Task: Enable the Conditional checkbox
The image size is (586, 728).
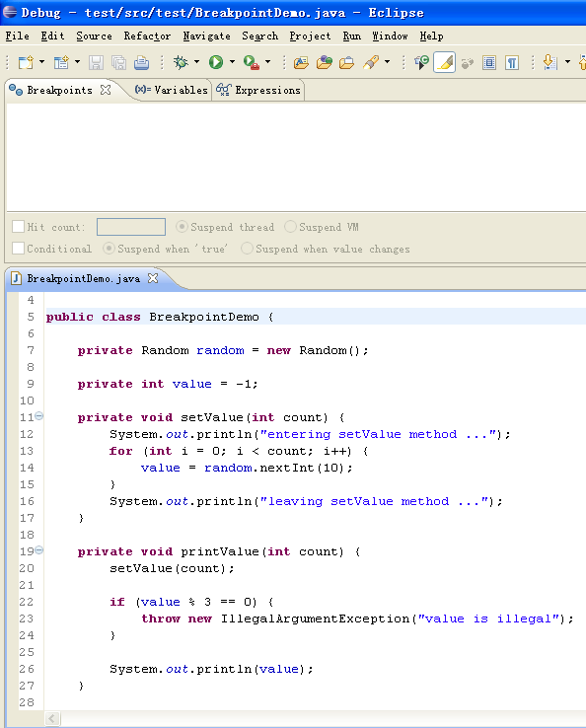Action: coord(18,248)
